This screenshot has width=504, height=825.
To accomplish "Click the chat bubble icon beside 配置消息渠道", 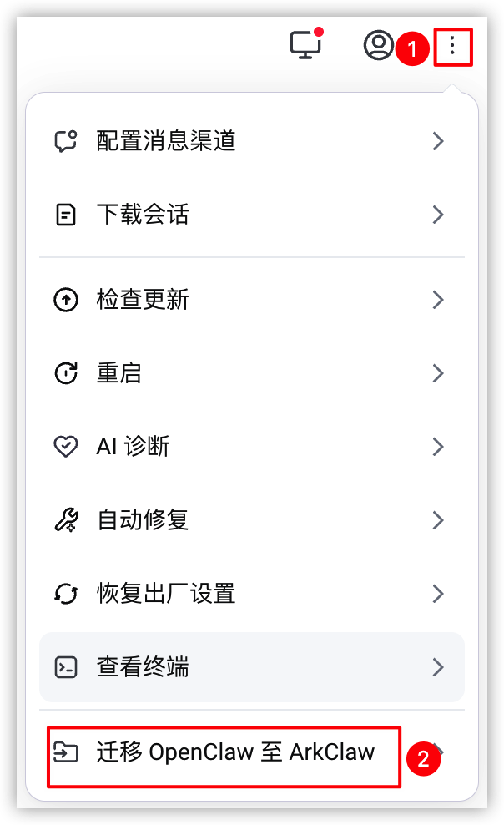I will pyautogui.click(x=66, y=141).
